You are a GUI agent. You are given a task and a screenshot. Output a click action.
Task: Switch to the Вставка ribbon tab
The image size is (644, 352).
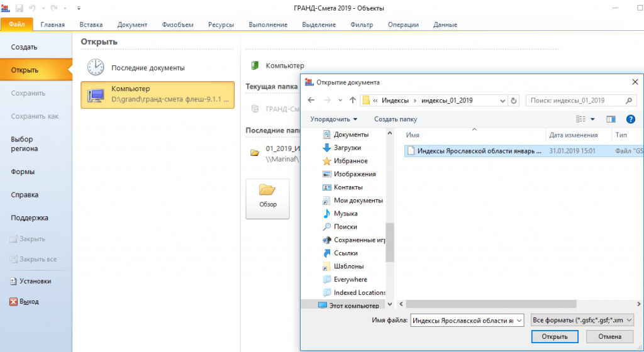point(91,25)
